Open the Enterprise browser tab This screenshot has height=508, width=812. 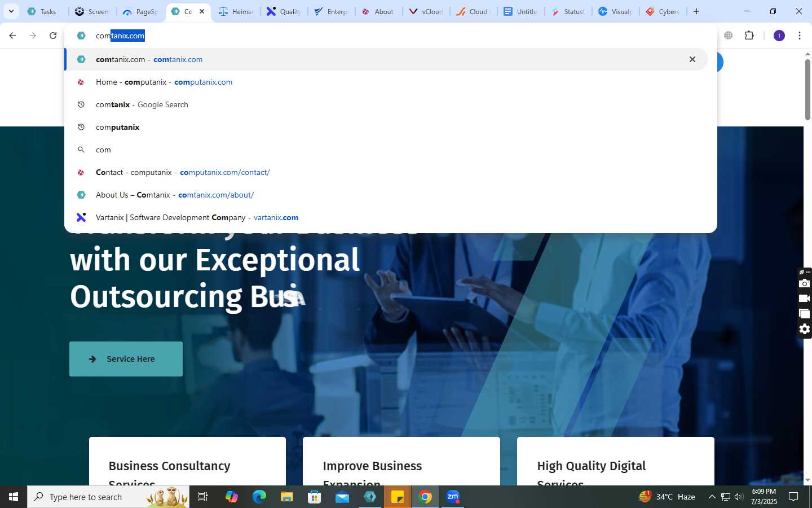pyautogui.click(x=331, y=11)
